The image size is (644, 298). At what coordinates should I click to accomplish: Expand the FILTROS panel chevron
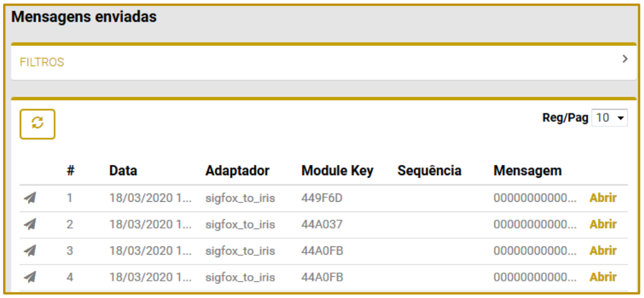pyautogui.click(x=625, y=59)
